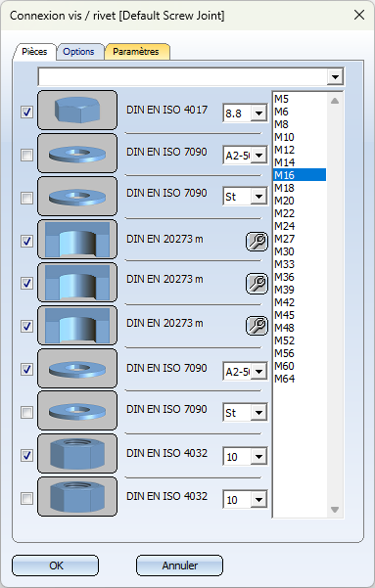Confirm the dialog with OK
The width and height of the screenshot is (375, 588).
56,565
